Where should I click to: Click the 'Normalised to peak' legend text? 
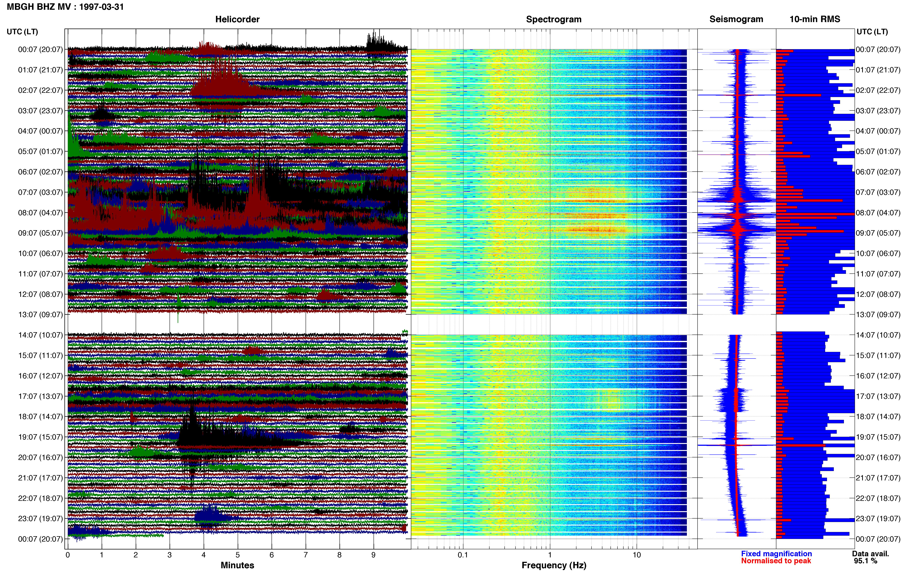coord(776,561)
